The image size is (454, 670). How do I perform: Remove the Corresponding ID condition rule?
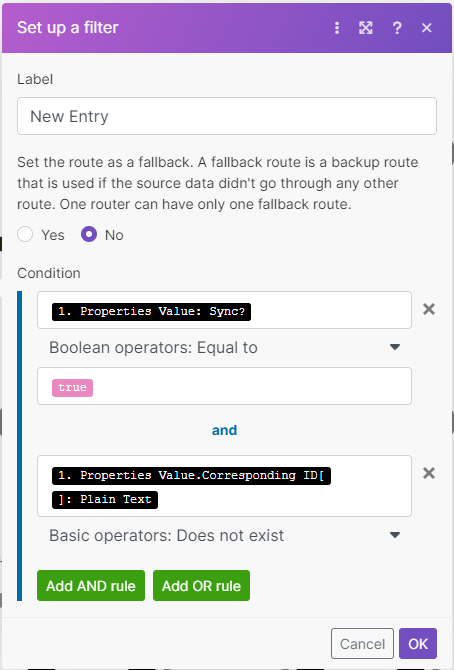429,473
